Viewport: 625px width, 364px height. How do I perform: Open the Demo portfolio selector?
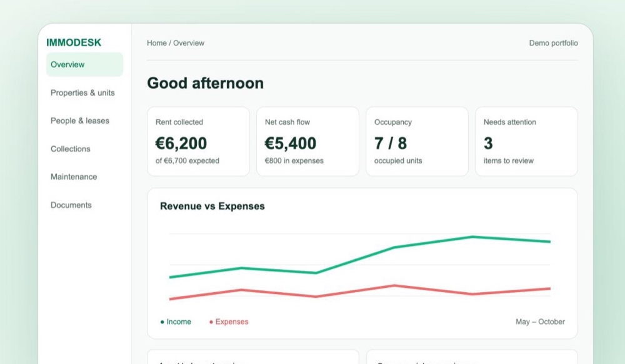click(553, 43)
